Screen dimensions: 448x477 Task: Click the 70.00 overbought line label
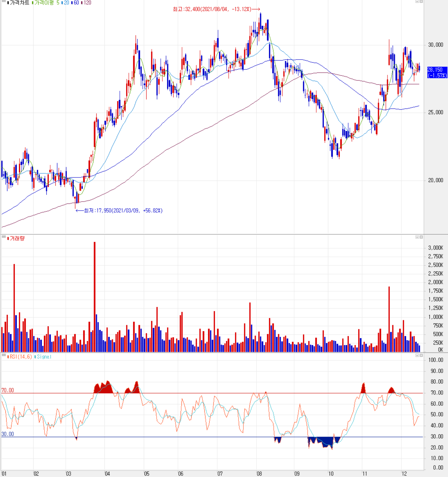pyautogui.click(x=8, y=390)
